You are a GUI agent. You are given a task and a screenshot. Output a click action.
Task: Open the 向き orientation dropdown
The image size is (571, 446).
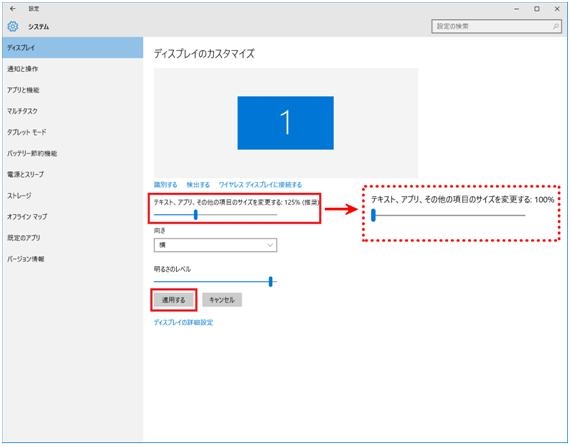pyautogui.click(x=215, y=245)
